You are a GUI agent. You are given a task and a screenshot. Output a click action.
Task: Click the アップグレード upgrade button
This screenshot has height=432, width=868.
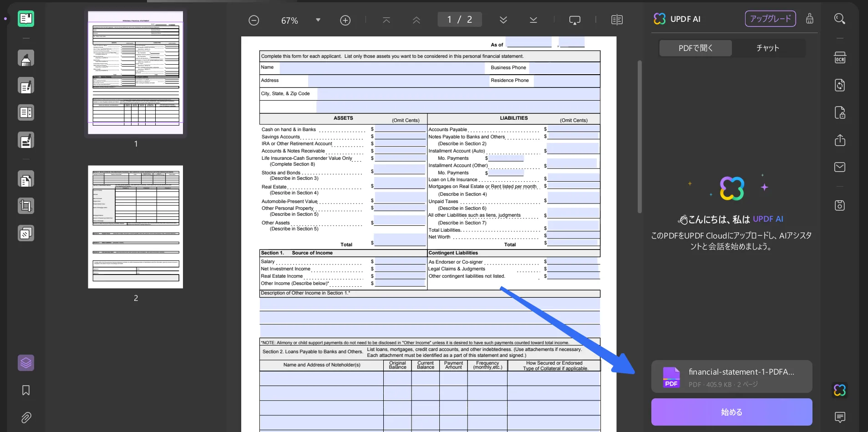[770, 19]
